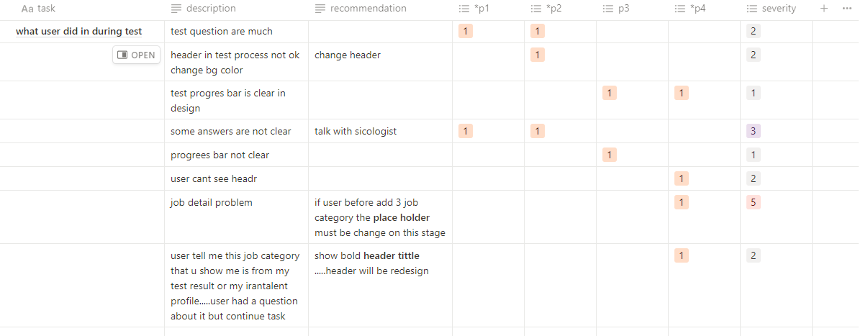This screenshot has height=336, width=868.
Task: Click the "talk with sicologist" recommendation cell
Action: point(356,131)
